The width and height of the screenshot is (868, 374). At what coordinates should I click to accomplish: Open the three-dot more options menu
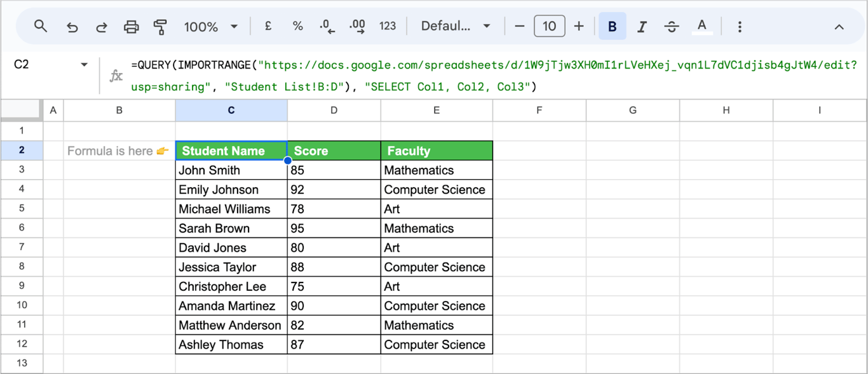[x=740, y=27]
